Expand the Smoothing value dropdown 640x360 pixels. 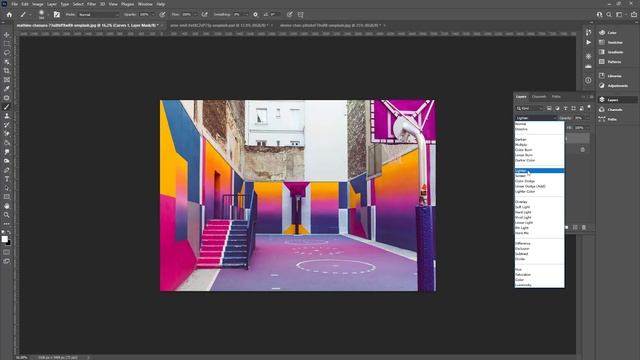coord(245,14)
